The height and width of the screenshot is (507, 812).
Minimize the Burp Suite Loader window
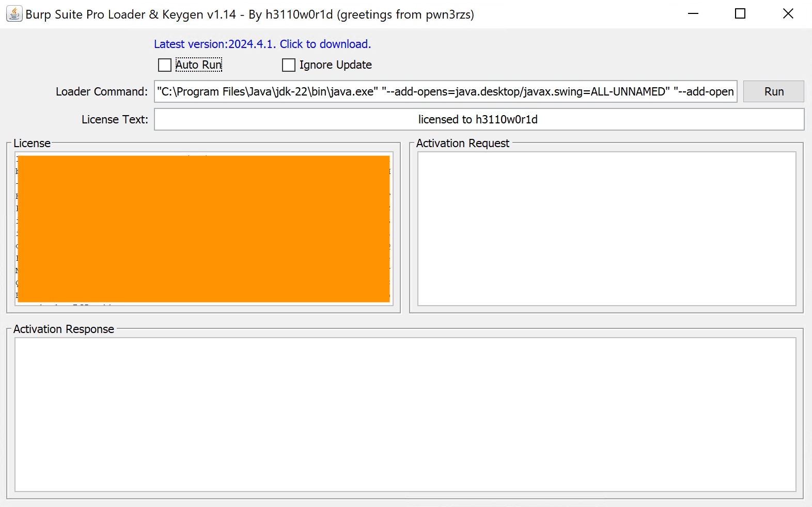coord(693,14)
